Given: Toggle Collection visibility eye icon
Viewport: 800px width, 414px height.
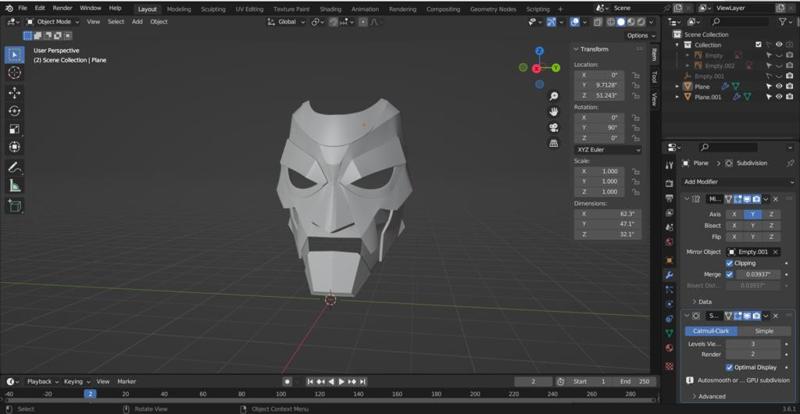Looking at the screenshot, I should pyautogui.click(x=779, y=45).
